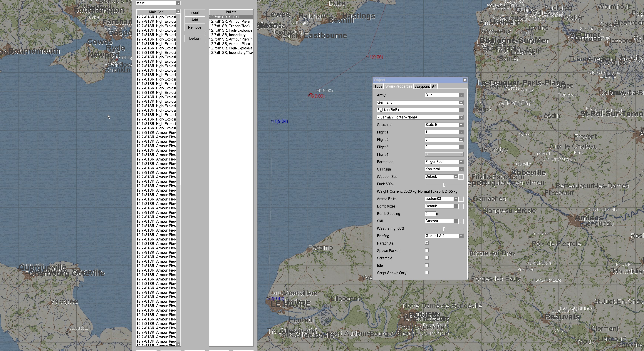Select blue waypoint marker 1(9:04) on map
This screenshot has width=644, height=351.
(x=273, y=121)
